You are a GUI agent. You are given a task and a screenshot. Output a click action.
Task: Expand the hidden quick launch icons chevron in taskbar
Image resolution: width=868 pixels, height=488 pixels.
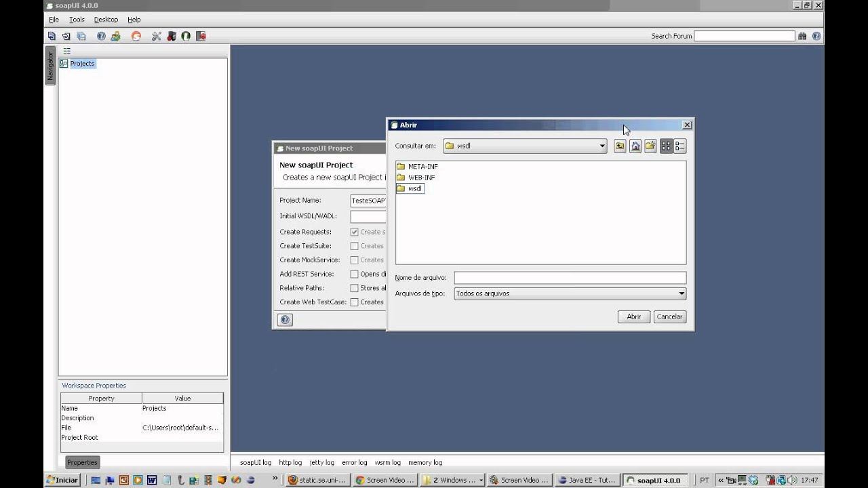coord(275,479)
